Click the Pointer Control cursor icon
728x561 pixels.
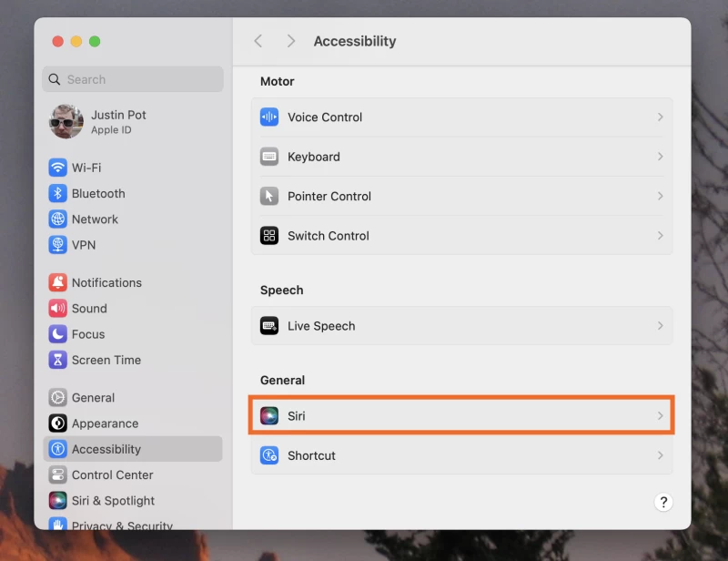click(268, 196)
